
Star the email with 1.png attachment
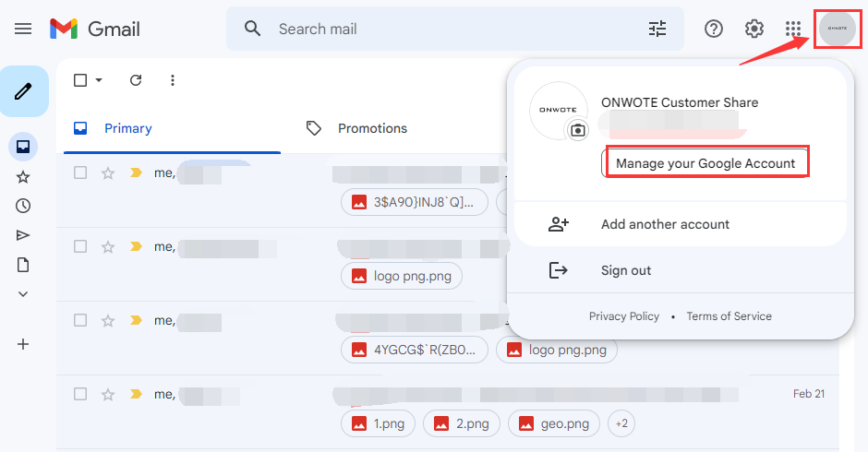pos(108,394)
